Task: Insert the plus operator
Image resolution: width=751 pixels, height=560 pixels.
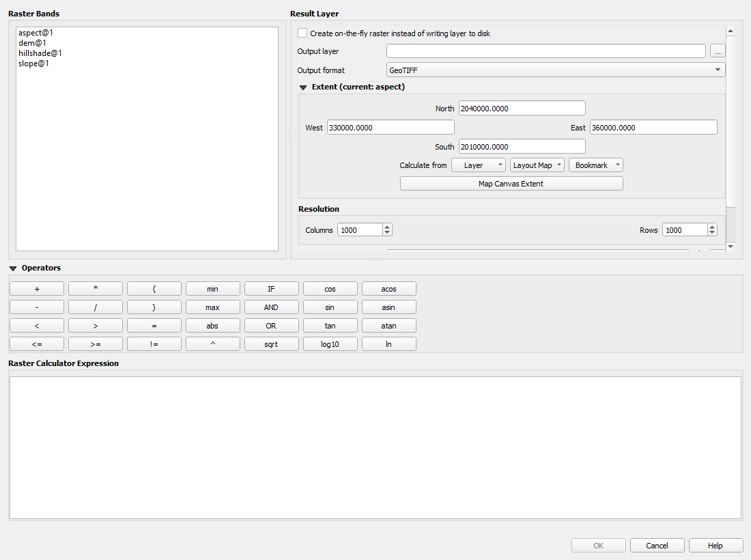Action: (x=37, y=289)
